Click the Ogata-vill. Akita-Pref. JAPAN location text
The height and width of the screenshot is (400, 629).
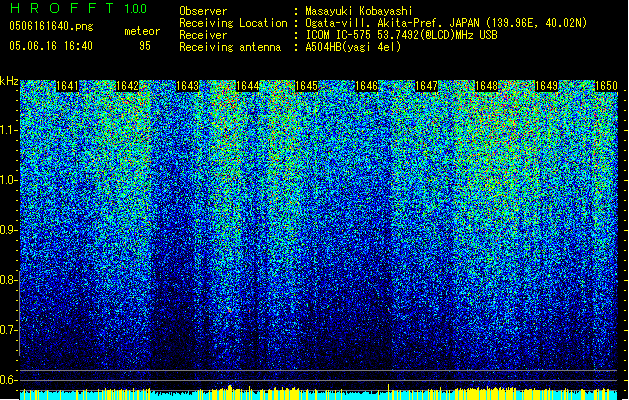[x=446, y=23]
